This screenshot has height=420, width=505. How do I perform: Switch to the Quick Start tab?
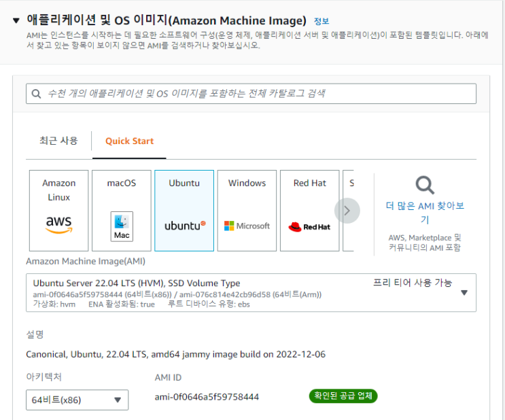(x=129, y=141)
